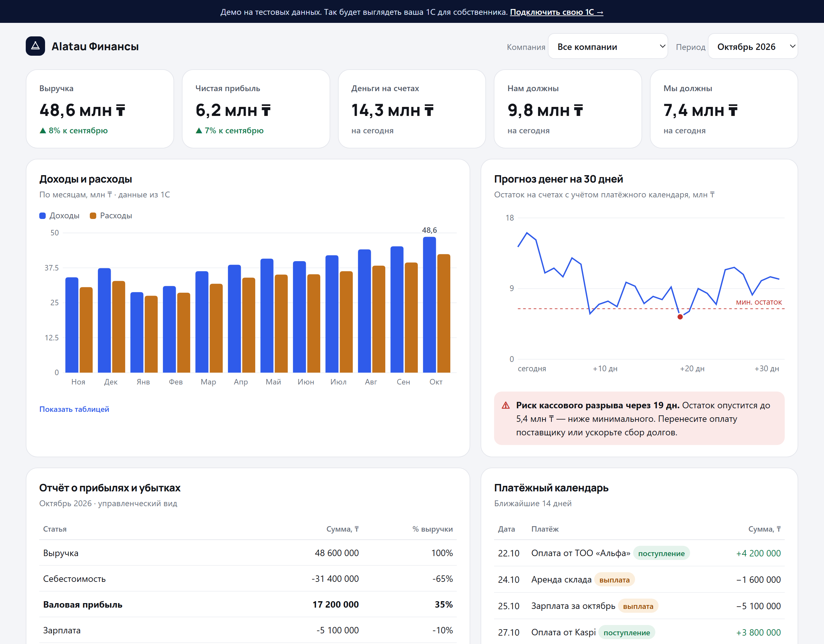Select the Выручка 48,6 млн card

(x=99, y=109)
